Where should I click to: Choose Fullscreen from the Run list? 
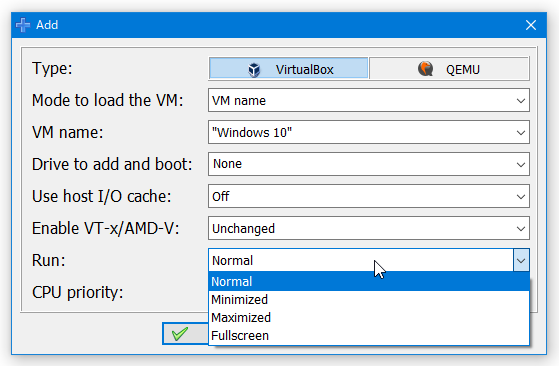tap(369, 336)
